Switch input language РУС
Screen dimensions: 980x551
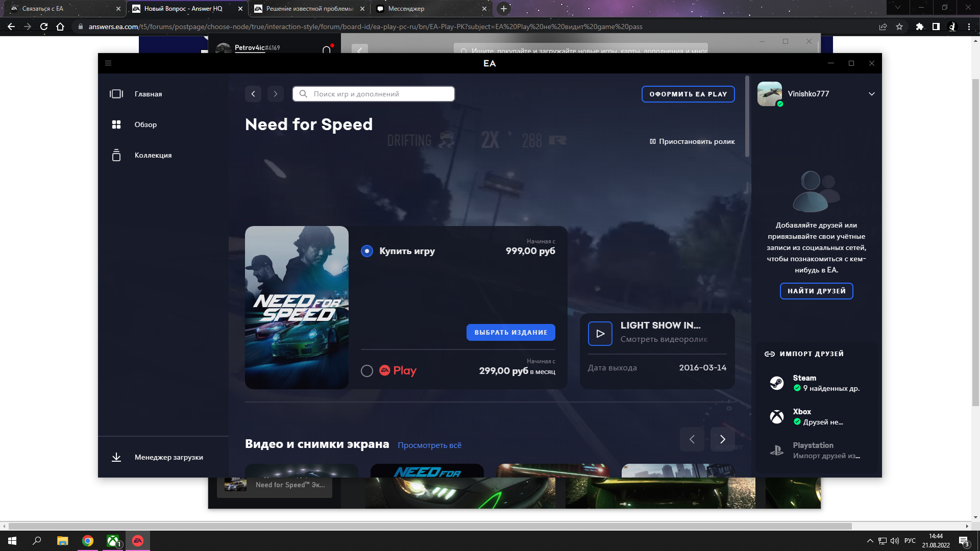[x=910, y=541]
